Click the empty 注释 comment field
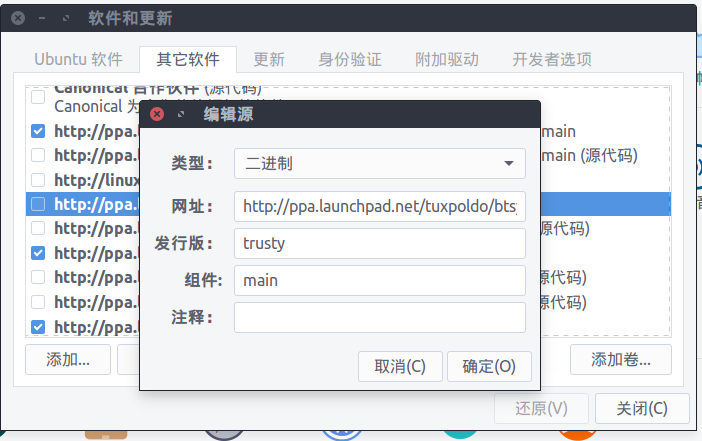 point(380,318)
